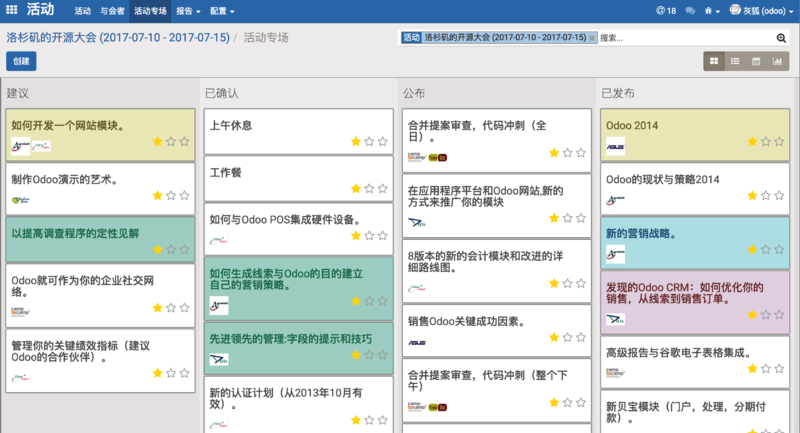Click camptocamp logo on 高级报告与谷歌电子表格集成 card
This screenshot has height=433, width=800.
point(615,373)
